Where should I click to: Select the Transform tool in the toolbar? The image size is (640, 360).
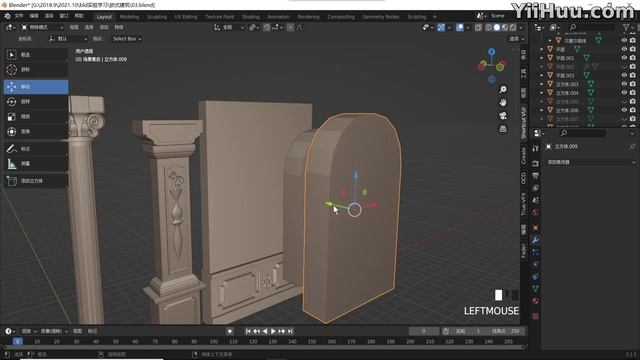36,131
